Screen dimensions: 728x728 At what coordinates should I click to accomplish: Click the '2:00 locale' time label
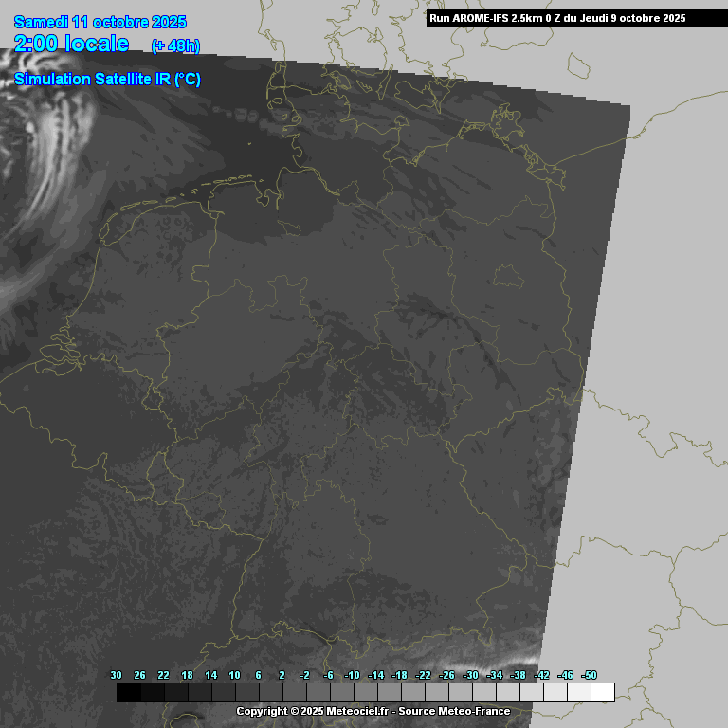(x=72, y=44)
